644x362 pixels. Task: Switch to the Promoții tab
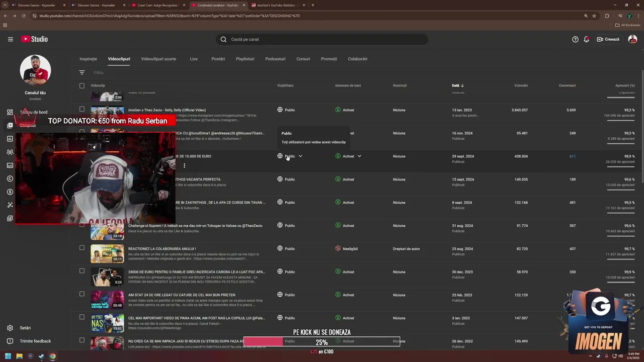[x=329, y=59]
